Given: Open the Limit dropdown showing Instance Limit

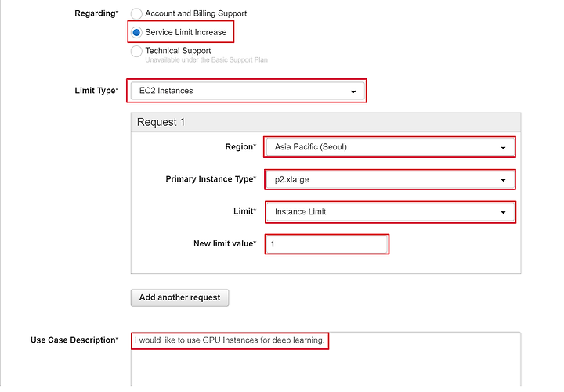Looking at the screenshot, I should pos(390,212).
